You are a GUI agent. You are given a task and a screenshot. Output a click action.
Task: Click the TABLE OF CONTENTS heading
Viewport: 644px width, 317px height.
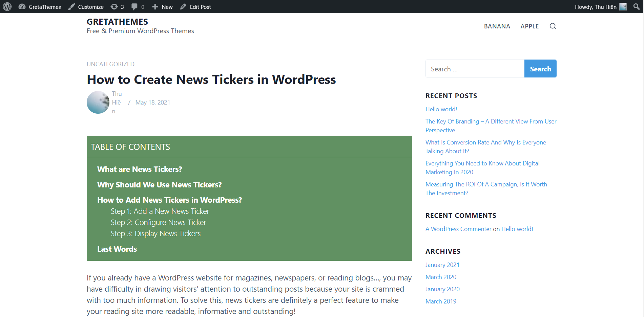130,147
